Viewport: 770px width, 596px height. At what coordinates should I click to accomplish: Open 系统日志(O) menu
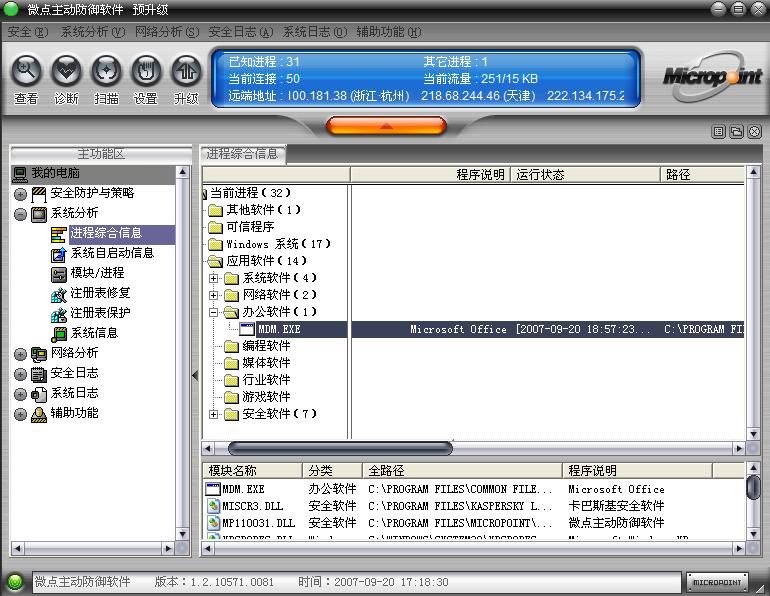coord(315,32)
